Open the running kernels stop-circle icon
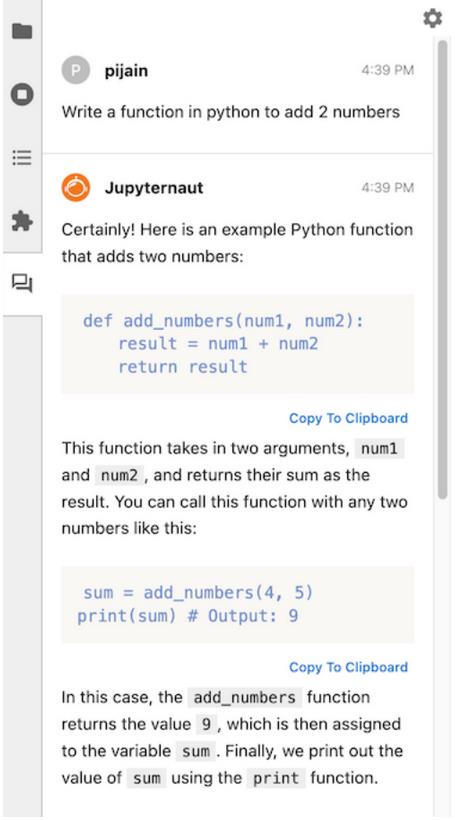This screenshot has height=820, width=455. click(22, 95)
